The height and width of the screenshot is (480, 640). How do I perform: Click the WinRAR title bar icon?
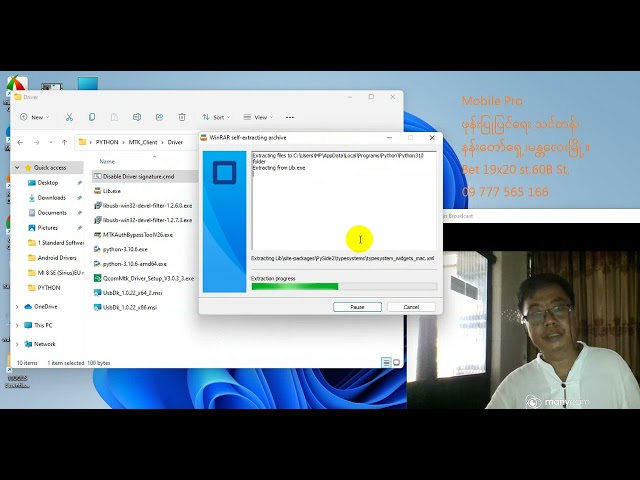pos(204,138)
